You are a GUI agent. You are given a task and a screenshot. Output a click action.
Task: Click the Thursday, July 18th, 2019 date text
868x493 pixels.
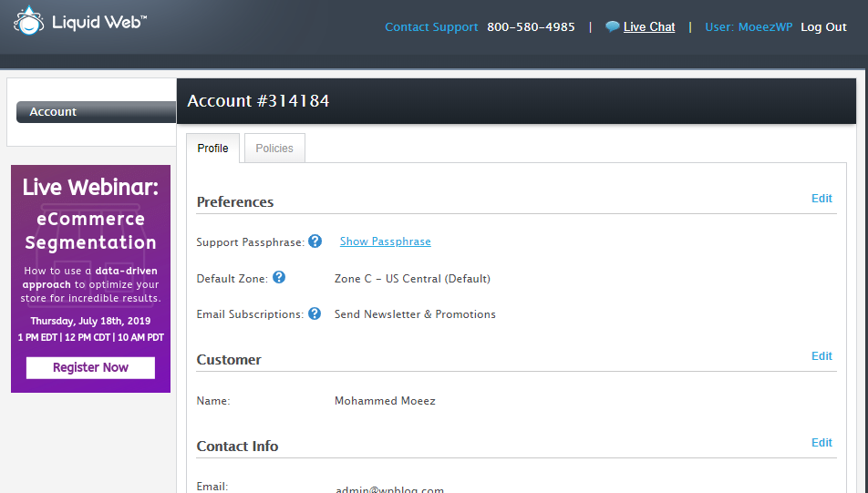coord(91,321)
